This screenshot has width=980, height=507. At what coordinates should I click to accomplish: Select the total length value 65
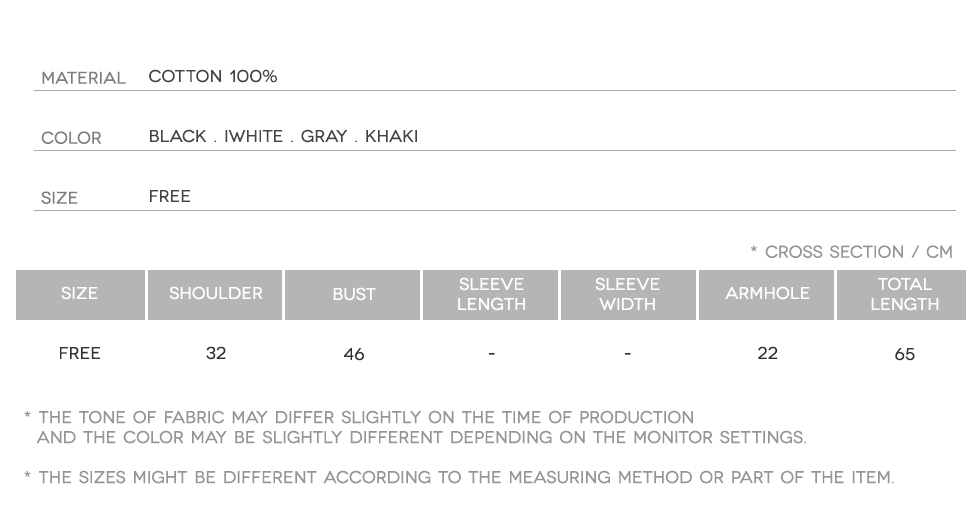(x=905, y=355)
